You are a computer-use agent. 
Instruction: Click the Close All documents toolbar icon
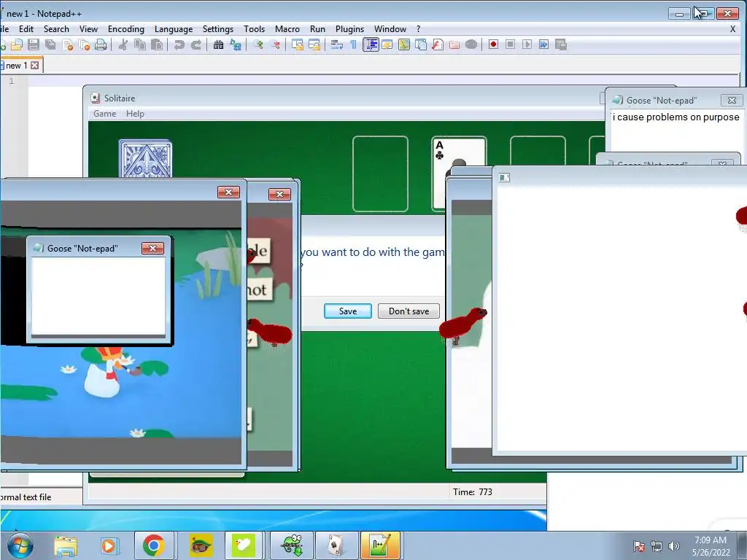pyautogui.click(x=85, y=44)
